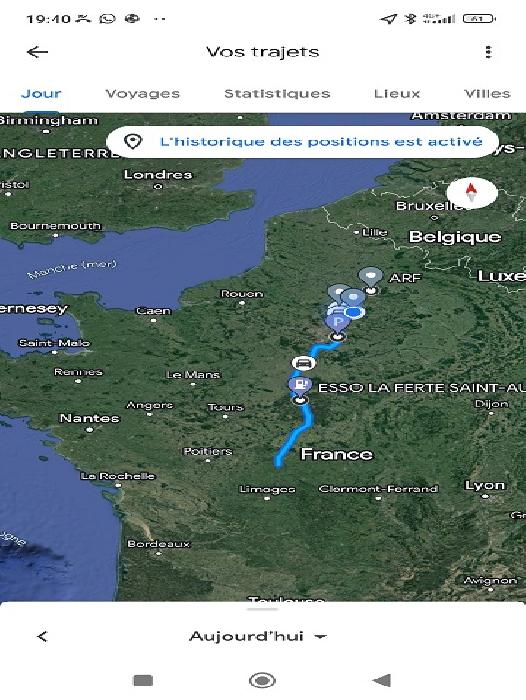The height and width of the screenshot is (700, 526).
Task: Open the Lieux tab
Action: click(x=397, y=94)
